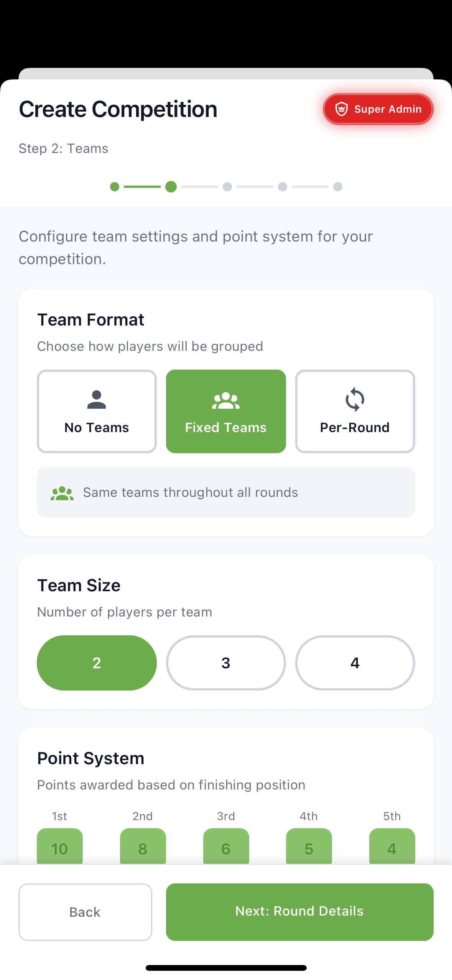
Task: Click the rotation icon on Per-Round option
Action: click(x=355, y=400)
